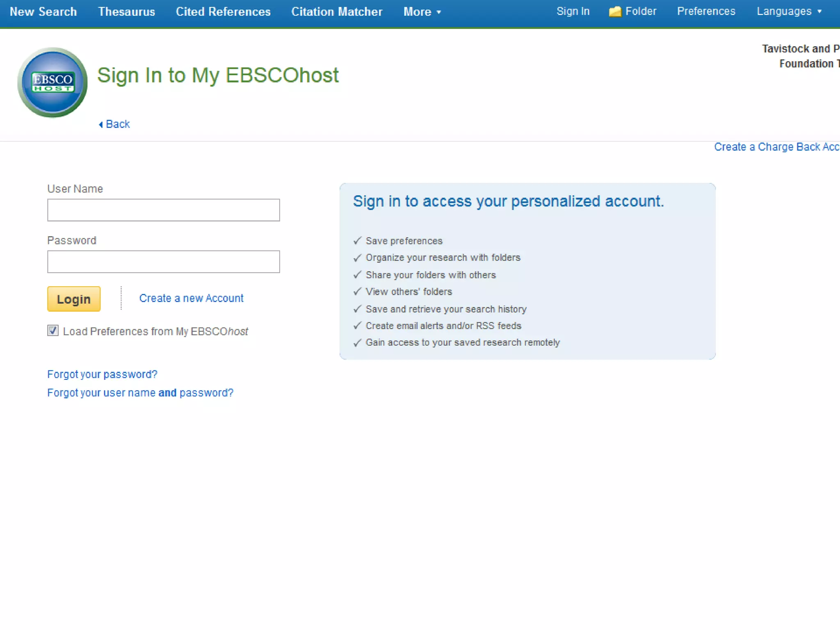Open Preferences in the header
840x630 pixels.
pyautogui.click(x=706, y=11)
